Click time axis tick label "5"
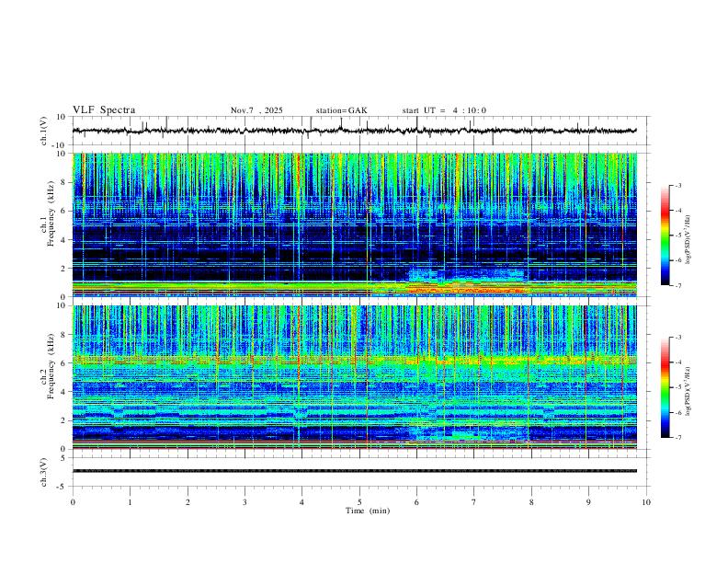728x563 pixels. pyautogui.click(x=359, y=502)
